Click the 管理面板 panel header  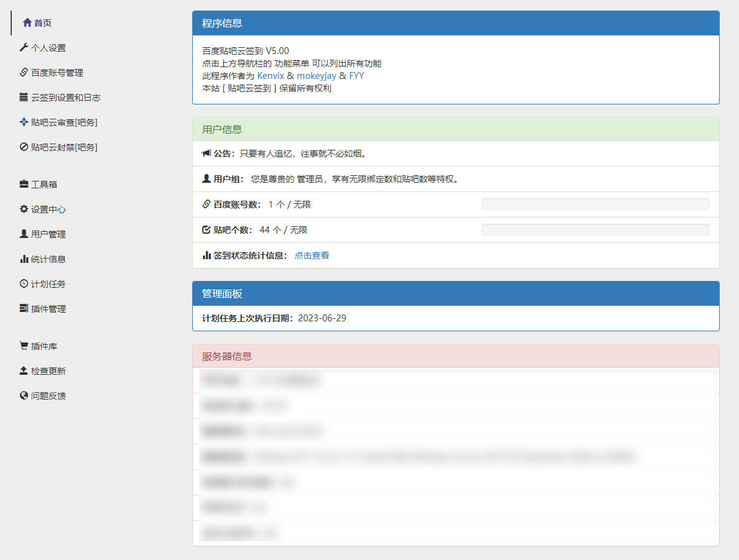pyautogui.click(x=456, y=293)
